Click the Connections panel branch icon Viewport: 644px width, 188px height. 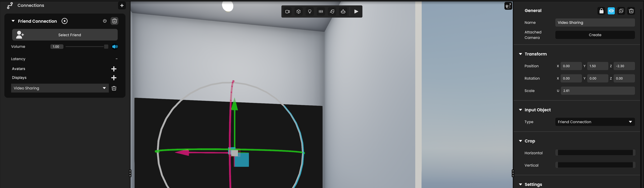(10, 6)
